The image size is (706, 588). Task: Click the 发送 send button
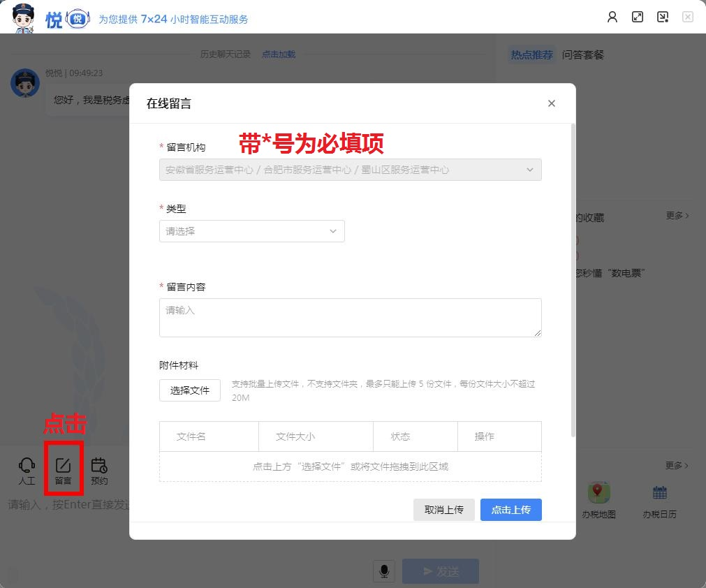click(441, 571)
